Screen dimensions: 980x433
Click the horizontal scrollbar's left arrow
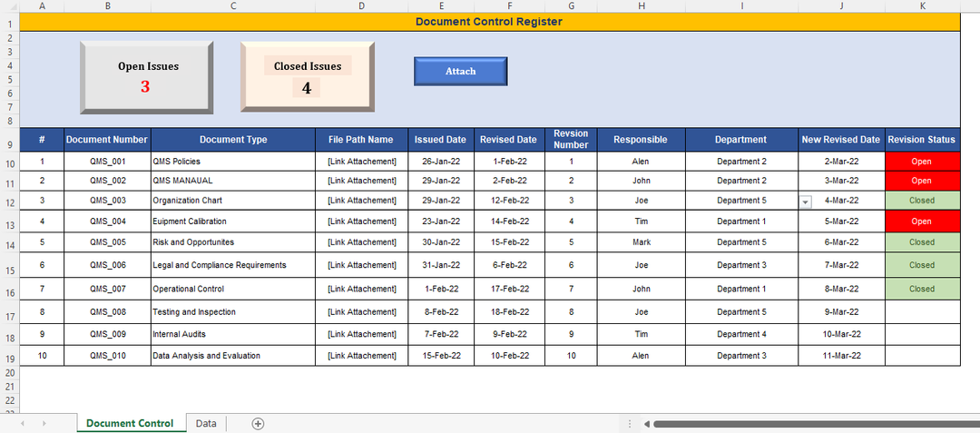[x=645, y=424]
